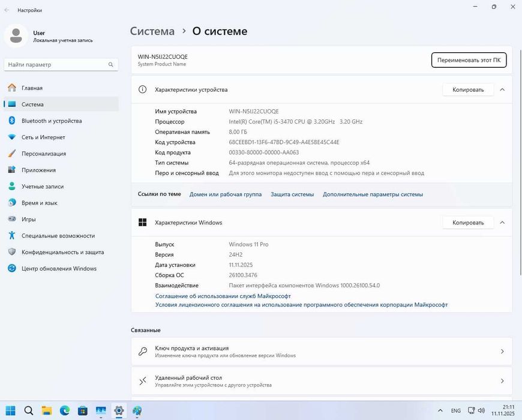522x420 pixels.
Task: Copy device specifications with Копировать
Action: [x=468, y=89]
